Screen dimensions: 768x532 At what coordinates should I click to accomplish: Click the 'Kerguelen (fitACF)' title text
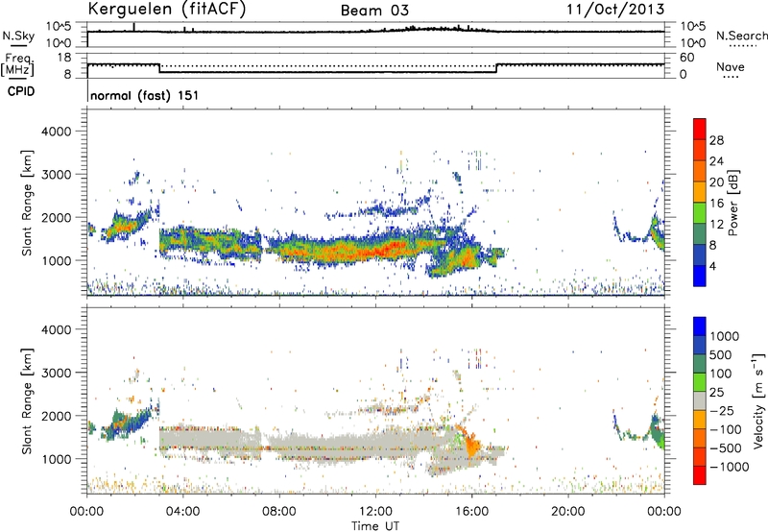click(166, 10)
